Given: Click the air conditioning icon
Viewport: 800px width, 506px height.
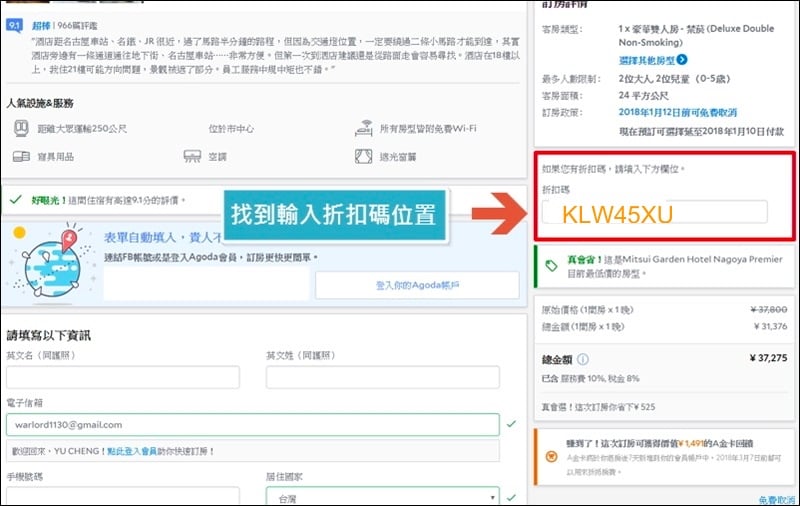Looking at the screenshot, I should [192, 156].
